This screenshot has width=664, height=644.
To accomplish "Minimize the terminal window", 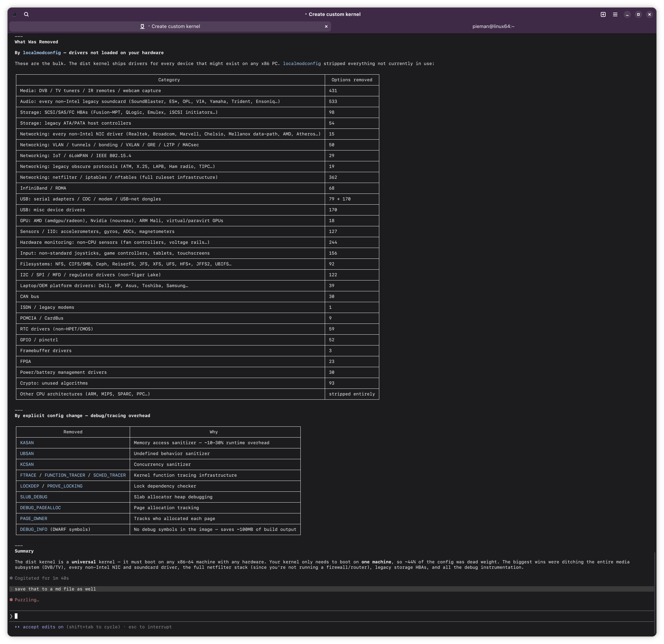I will tap(627, 14).
